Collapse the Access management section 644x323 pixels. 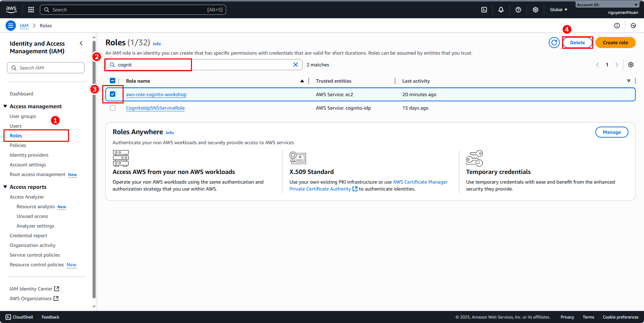(6, 106)
